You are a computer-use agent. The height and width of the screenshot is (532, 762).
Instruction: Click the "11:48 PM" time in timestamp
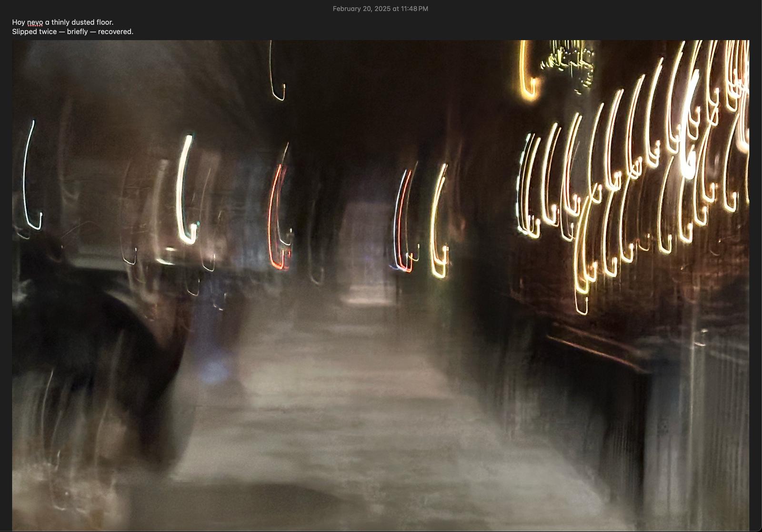click(x=414, y=9)
